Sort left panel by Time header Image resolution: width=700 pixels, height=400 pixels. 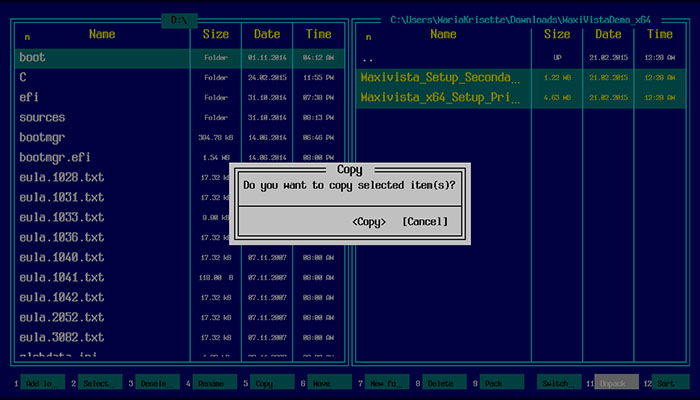click(318, 34)
